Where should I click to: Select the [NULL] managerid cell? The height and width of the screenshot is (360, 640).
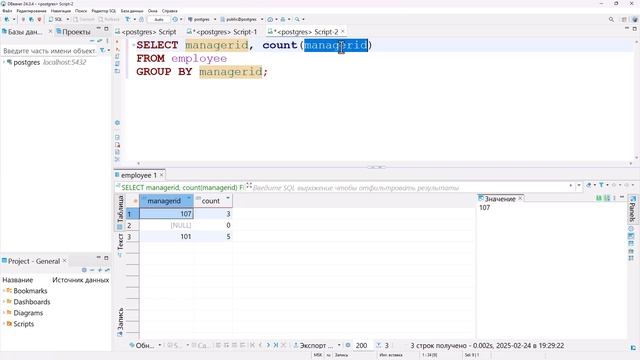(166, 225)
